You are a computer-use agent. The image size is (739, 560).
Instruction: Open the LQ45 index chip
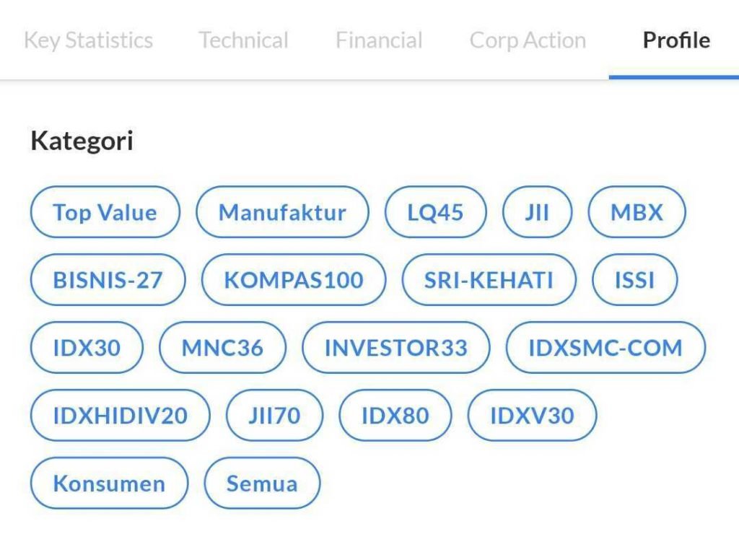435,212
